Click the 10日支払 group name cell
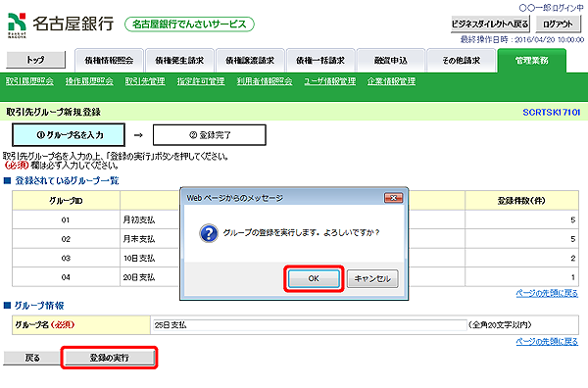Image resolution: width=588 pixels, height=388 pixels. [139, 259]
